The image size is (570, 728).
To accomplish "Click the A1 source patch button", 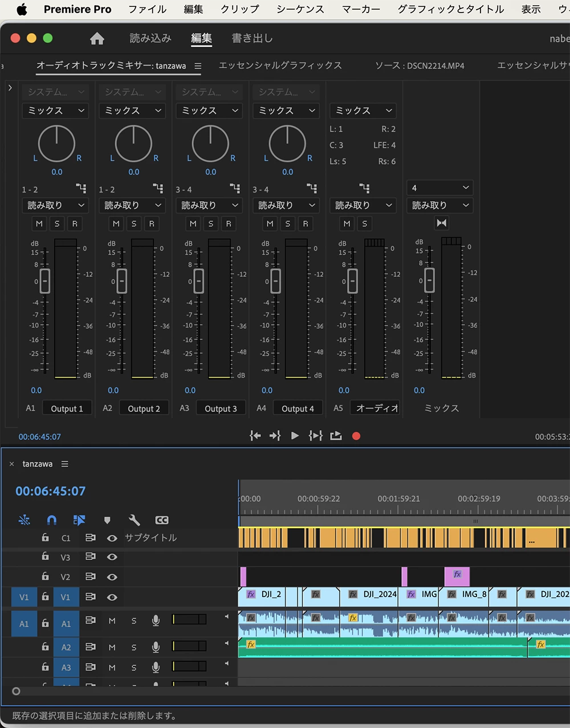I will click(24, 624).
